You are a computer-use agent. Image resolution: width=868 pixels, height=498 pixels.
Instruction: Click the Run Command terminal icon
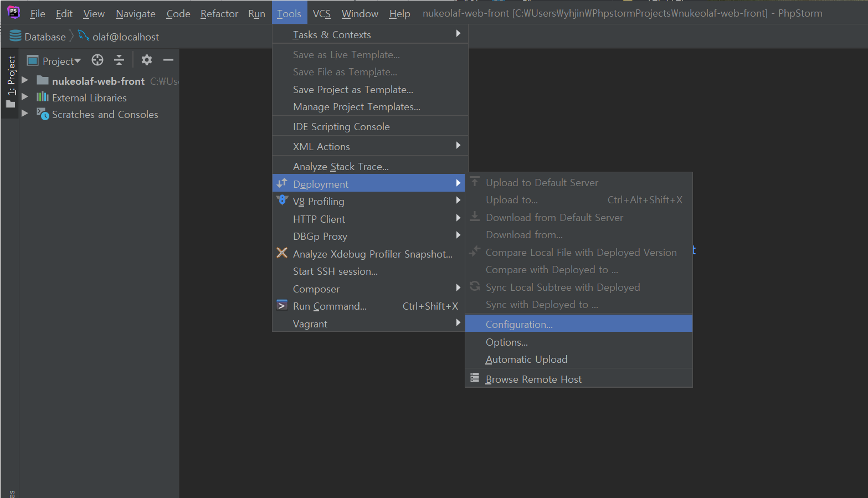282,305
